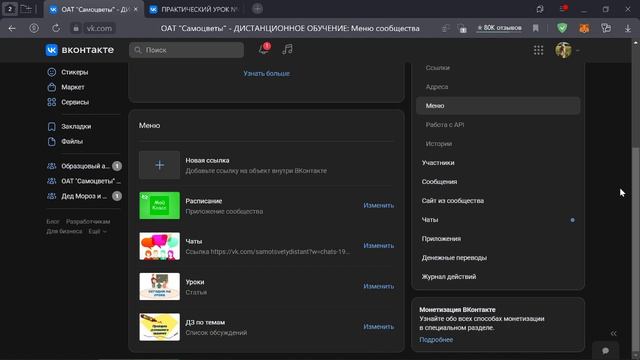Image resolution: width=640 pixels, height=360 pixels.
Task: Click Изменить for Расписание
Action: click(x=378, y=205)
